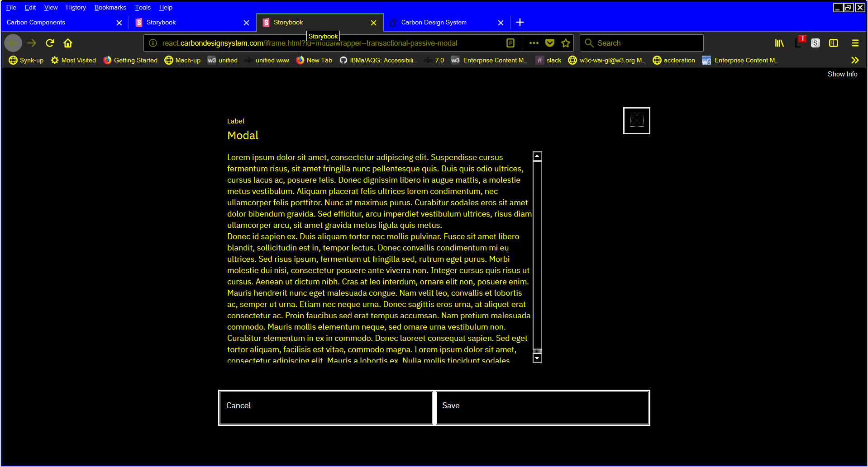Click the Cancel button in modal
This screenshot has width=868, height=467.
click(326, 408)
